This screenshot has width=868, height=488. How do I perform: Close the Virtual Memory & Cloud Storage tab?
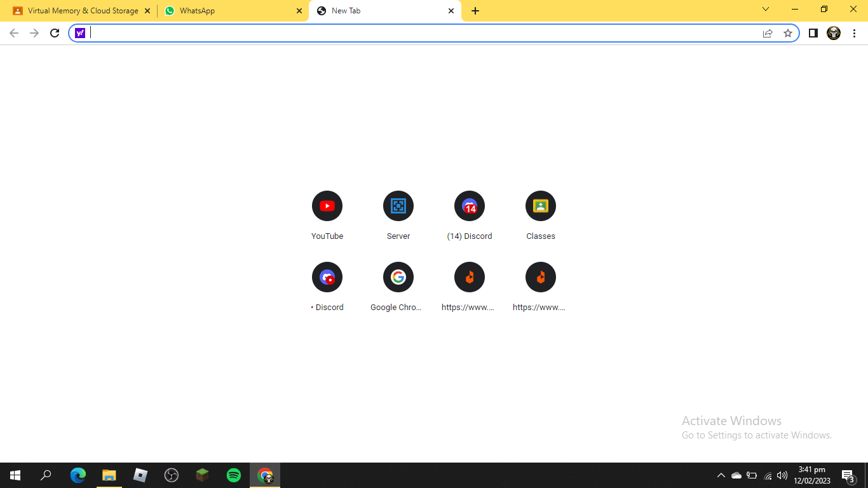(147, 11)
